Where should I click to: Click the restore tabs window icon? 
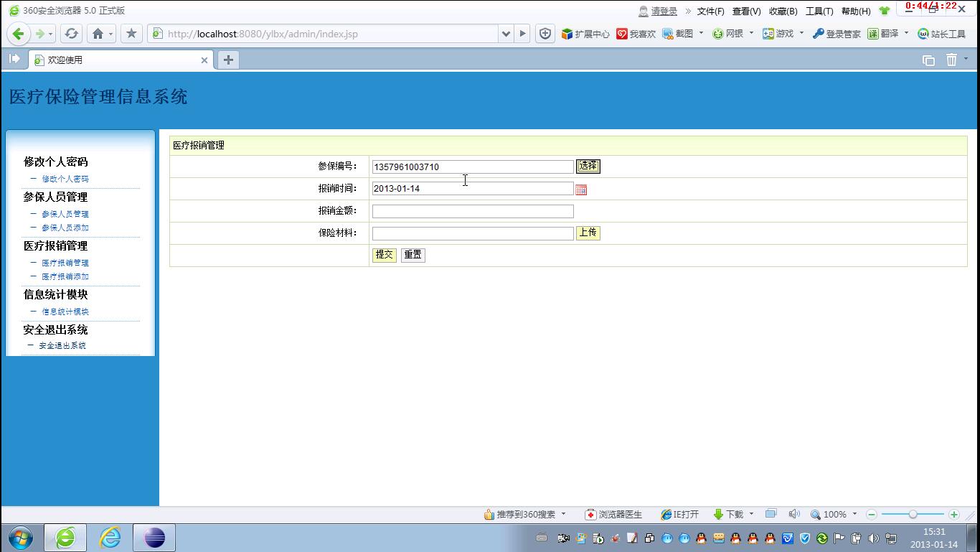928,60
